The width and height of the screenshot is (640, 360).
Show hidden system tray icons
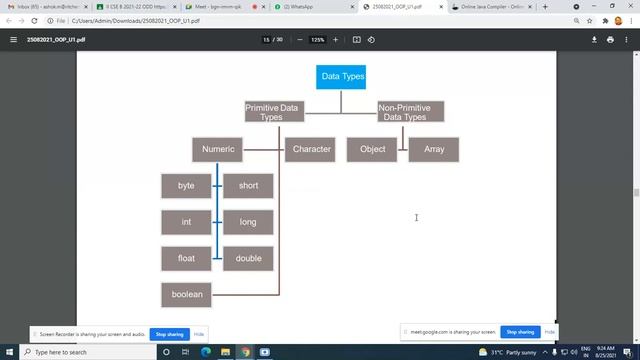click(545, 352)
